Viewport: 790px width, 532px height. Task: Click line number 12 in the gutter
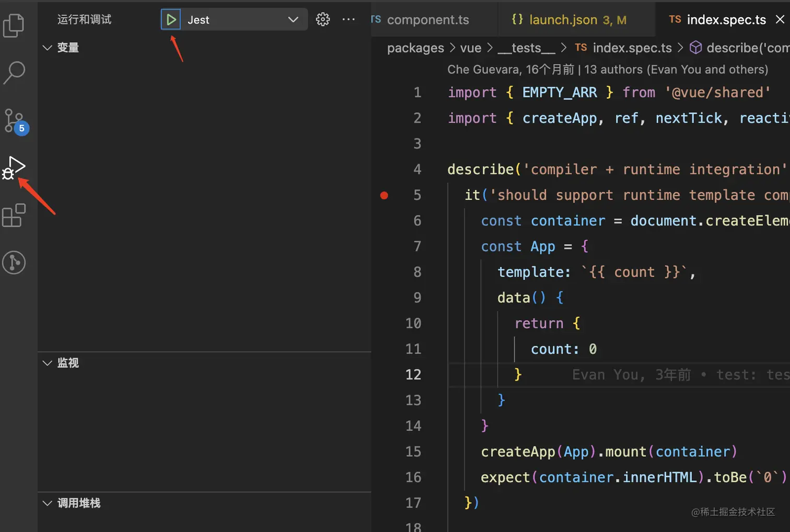[x=413, y=375]
